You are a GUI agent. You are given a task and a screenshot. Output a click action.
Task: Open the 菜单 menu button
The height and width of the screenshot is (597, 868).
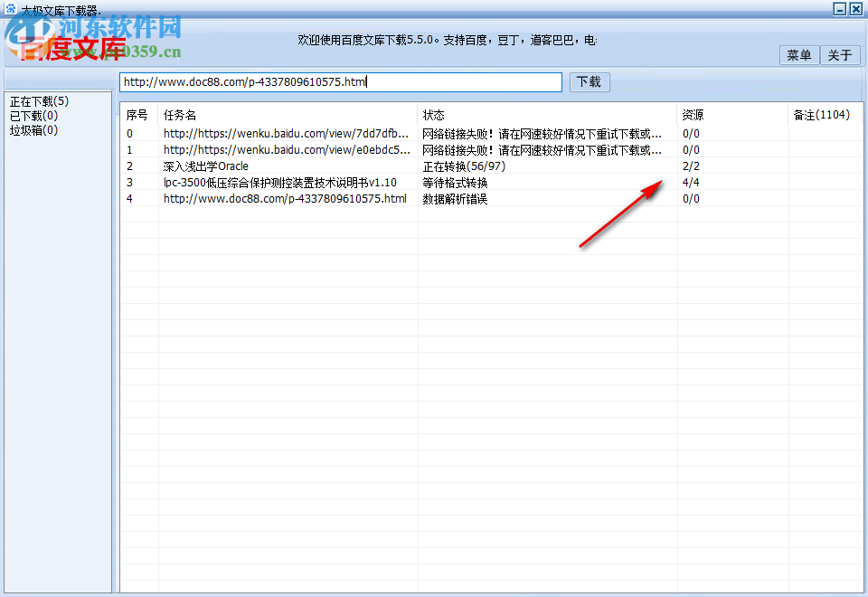click(x=798, y=55)
